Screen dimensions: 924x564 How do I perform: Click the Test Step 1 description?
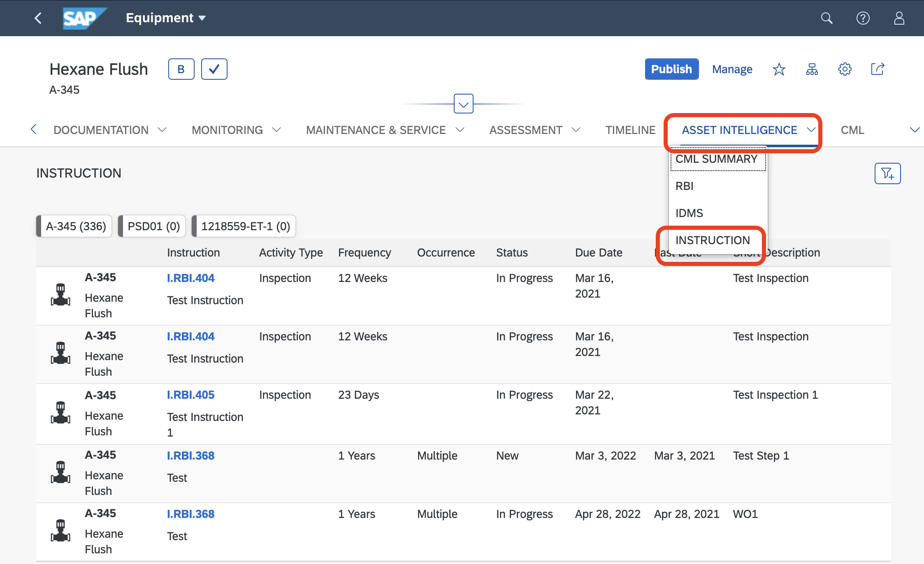761,455
